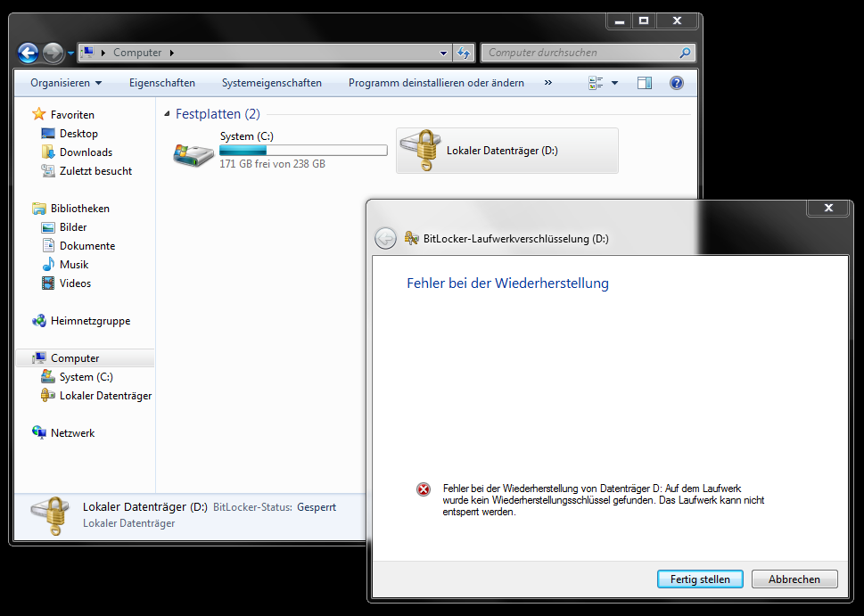
Task: Click the locked drive icon in sidebar tree
Action: (x=48, y=395)
